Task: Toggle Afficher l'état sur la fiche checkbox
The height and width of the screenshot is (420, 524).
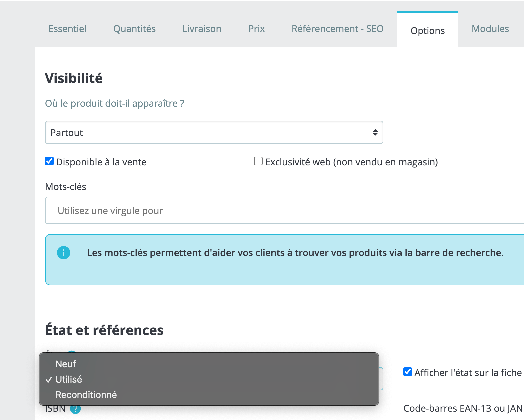Action: tap(408, 372)
